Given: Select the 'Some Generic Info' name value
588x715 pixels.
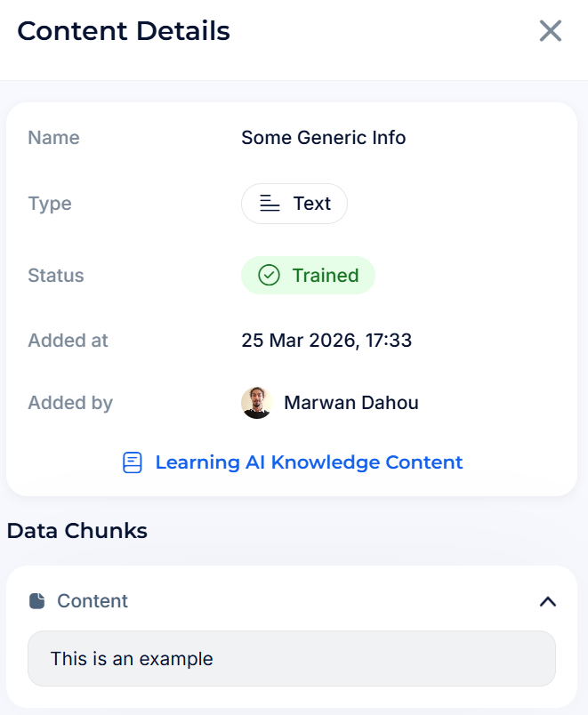Looking at the screenshot, I should point(324,138).
